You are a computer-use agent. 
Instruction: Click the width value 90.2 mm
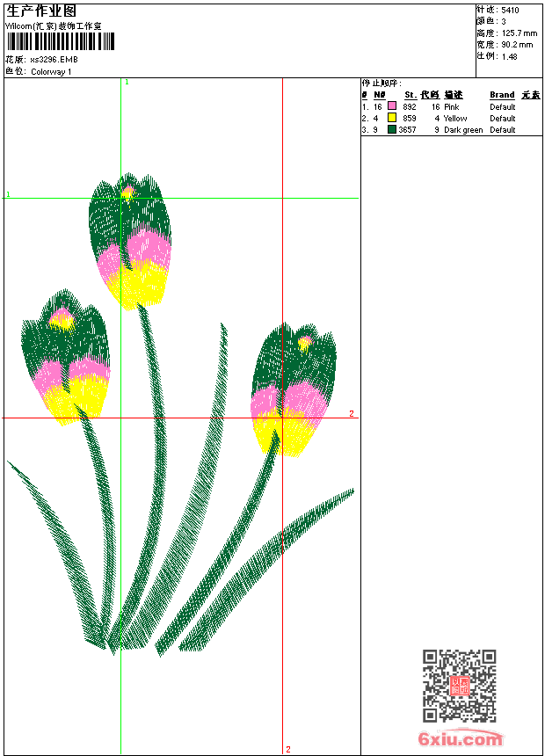[x=518, y=45]
